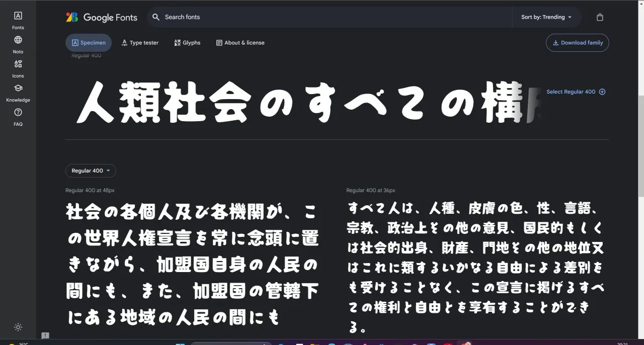The width and height of the screenshot is (644, 345).
Task: Switch to the Specimen tab
Action: (x=89, y=43)
